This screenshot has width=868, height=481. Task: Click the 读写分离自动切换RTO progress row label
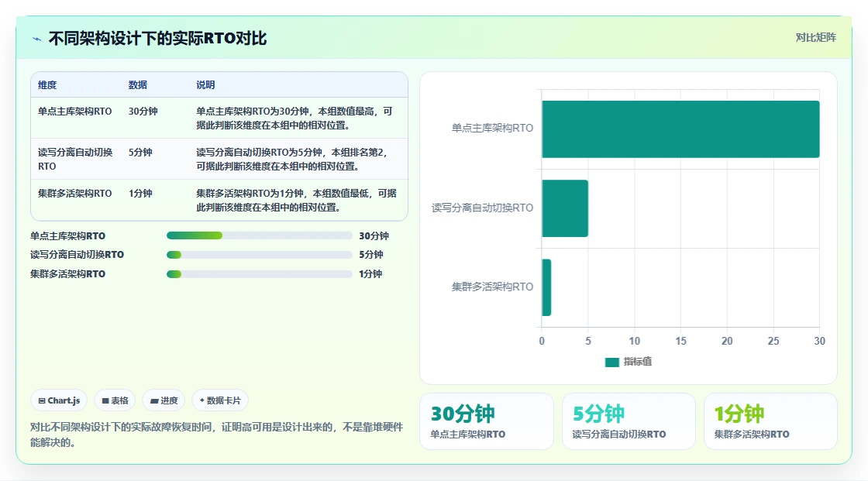77,255
